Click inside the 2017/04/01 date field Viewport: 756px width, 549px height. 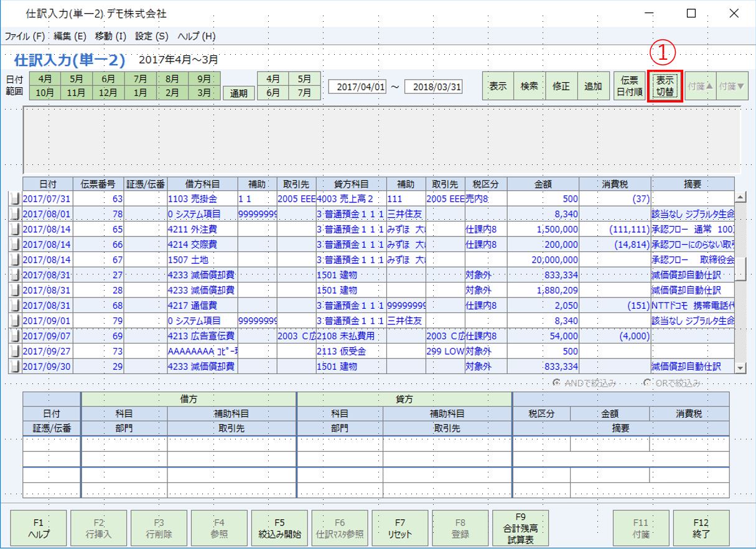[358, 87]
